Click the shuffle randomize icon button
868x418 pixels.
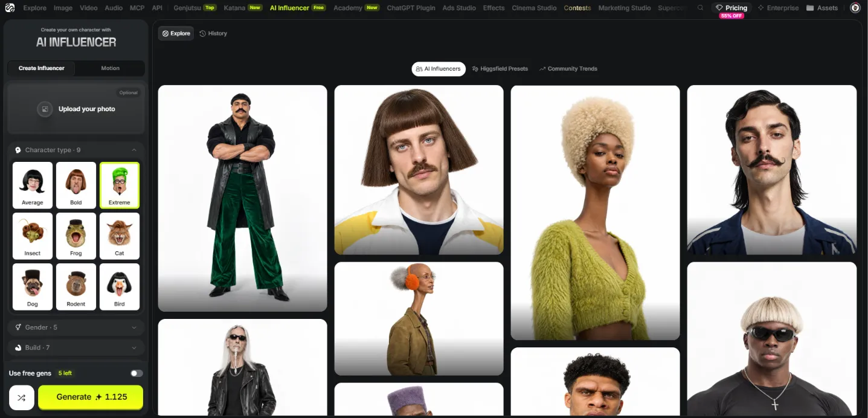[x=22, y=397]
